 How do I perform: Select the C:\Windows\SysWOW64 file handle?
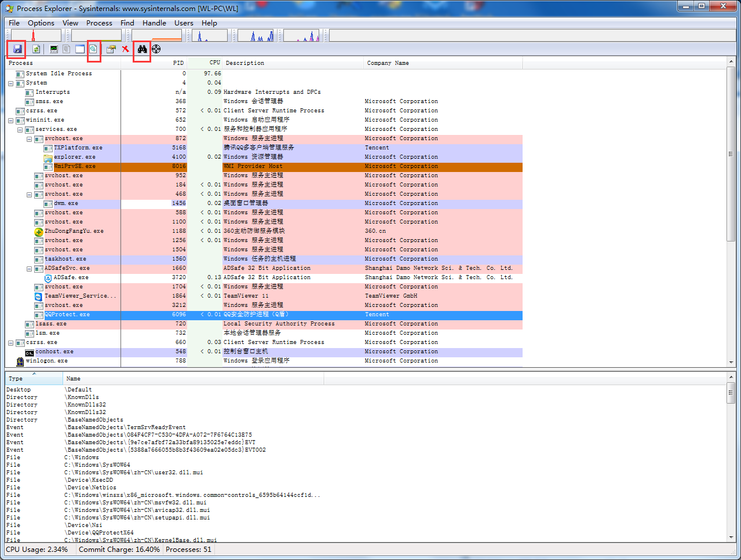tap(98, 465)
